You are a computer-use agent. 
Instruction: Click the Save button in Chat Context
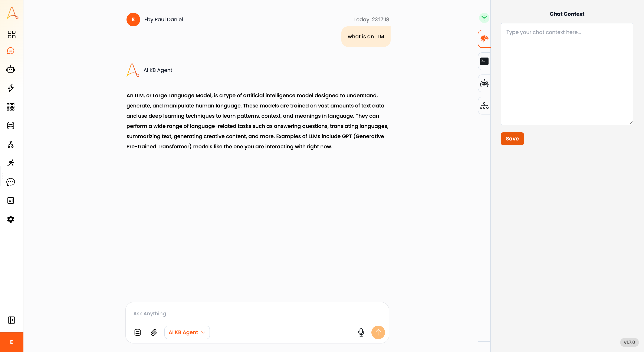(x=512, y=139)
